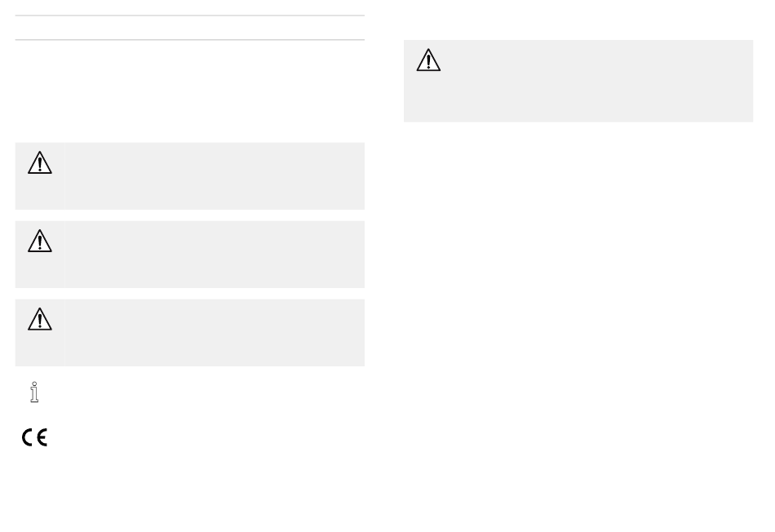Click the empty column space below the right warning box

click(x=578, y=321)
